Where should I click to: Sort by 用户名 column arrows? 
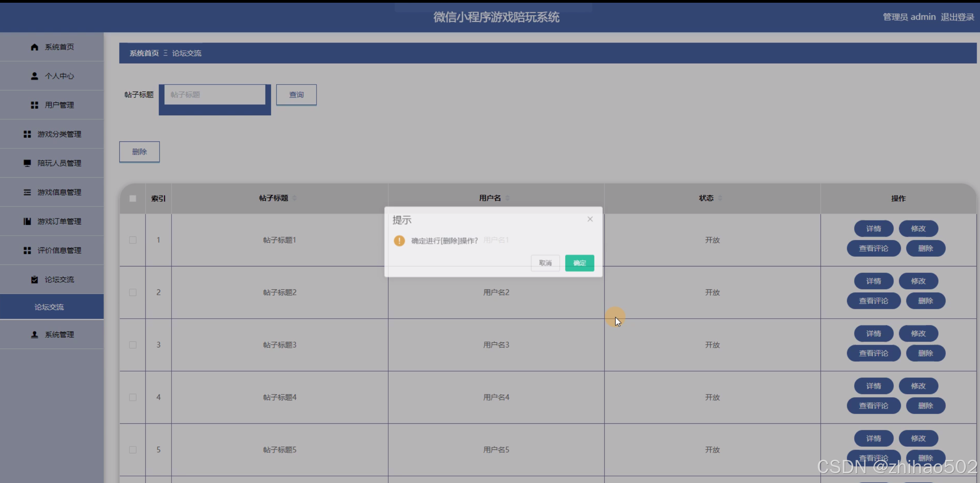507,198
